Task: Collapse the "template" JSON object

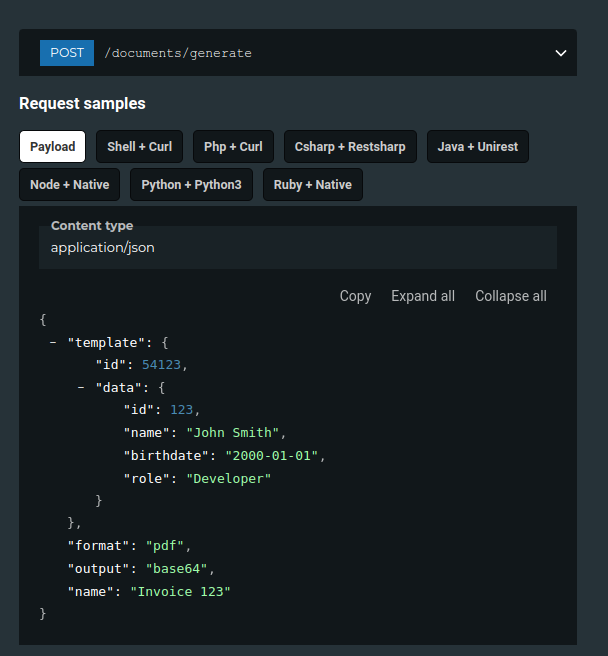Action: pos(52,342)
